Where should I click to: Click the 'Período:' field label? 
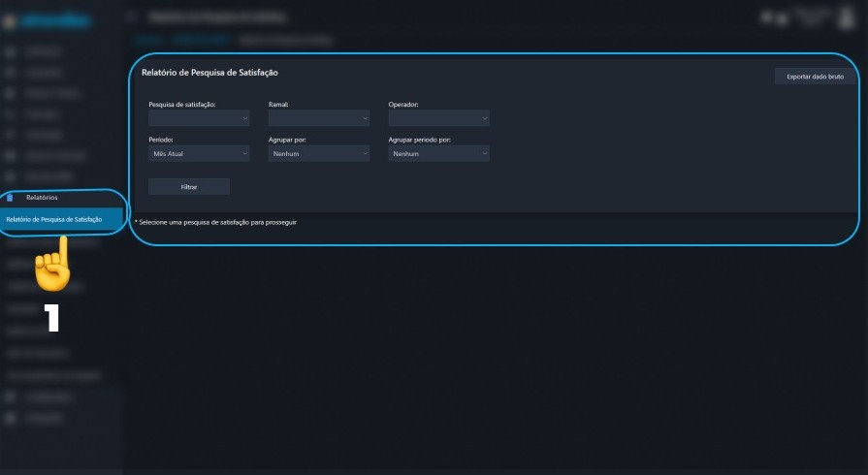161,140
